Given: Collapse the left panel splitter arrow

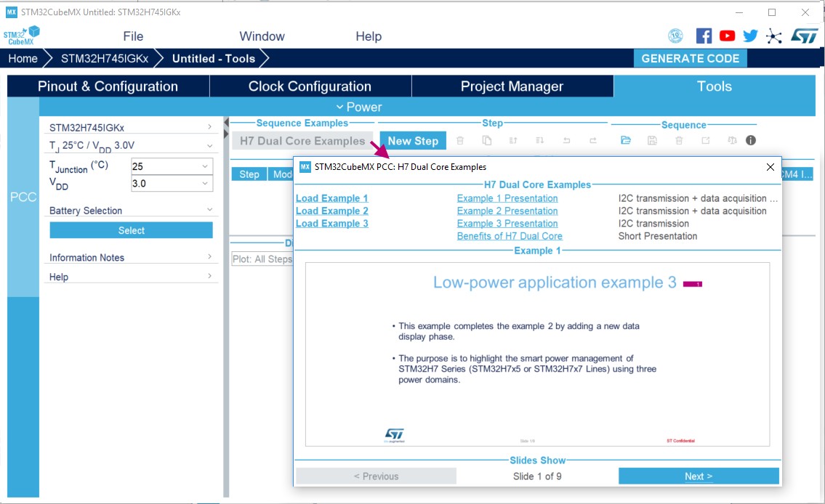Looking at the screenshot, I should 226,123.
